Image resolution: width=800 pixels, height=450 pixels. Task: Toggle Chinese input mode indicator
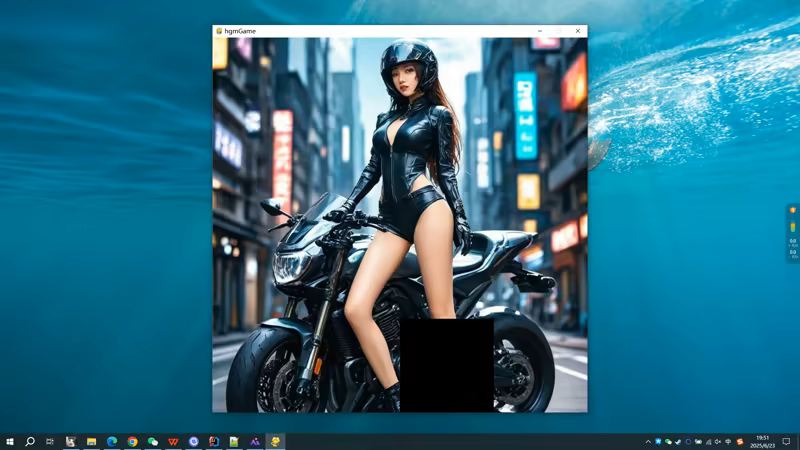(728, 441)
